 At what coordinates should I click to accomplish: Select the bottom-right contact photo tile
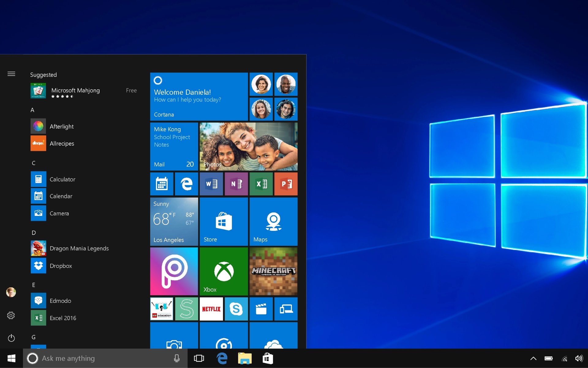tap(286, 109)
